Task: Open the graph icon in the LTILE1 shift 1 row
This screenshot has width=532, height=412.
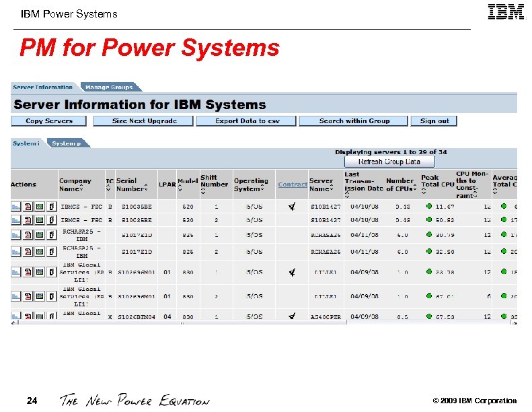Action: (x=16, y=272)
